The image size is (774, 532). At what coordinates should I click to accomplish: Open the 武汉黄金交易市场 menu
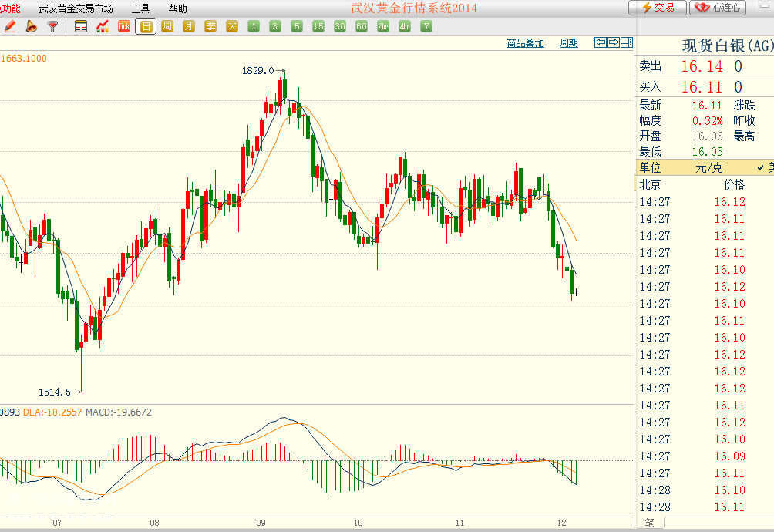(76, 8)
